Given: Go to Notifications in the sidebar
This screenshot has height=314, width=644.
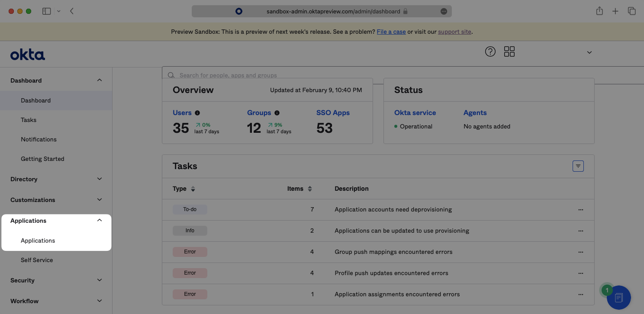Looking at the screenshot, I should tap(39, 139).
